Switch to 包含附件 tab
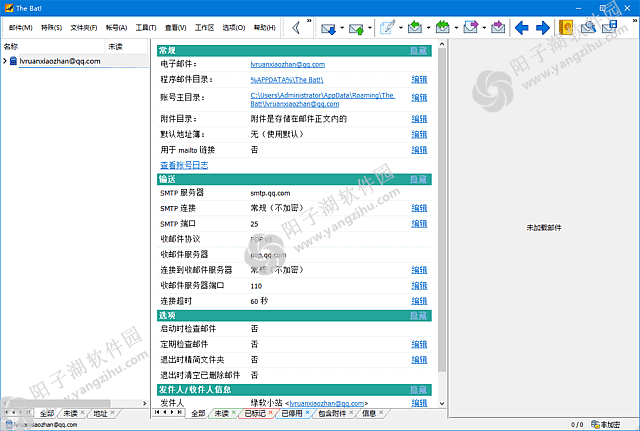The height and width of the screenshot is (431, 640). pos(332,413)
